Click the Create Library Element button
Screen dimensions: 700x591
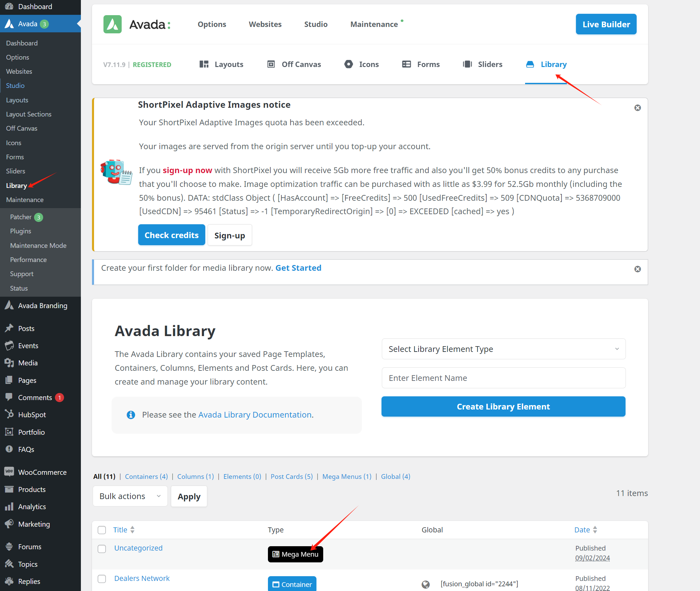tap(503, 406)
